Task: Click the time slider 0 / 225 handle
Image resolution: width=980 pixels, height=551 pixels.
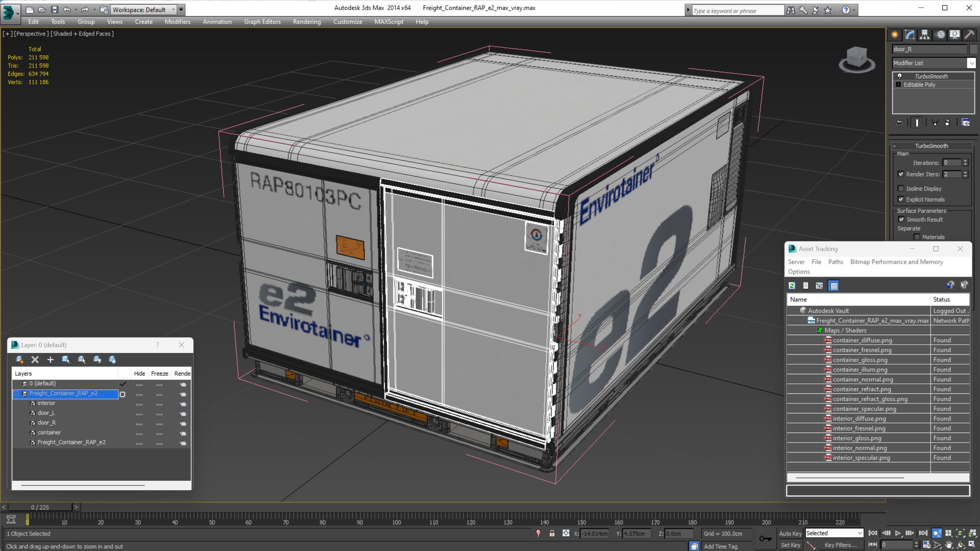Action: [x=40, y=507]
